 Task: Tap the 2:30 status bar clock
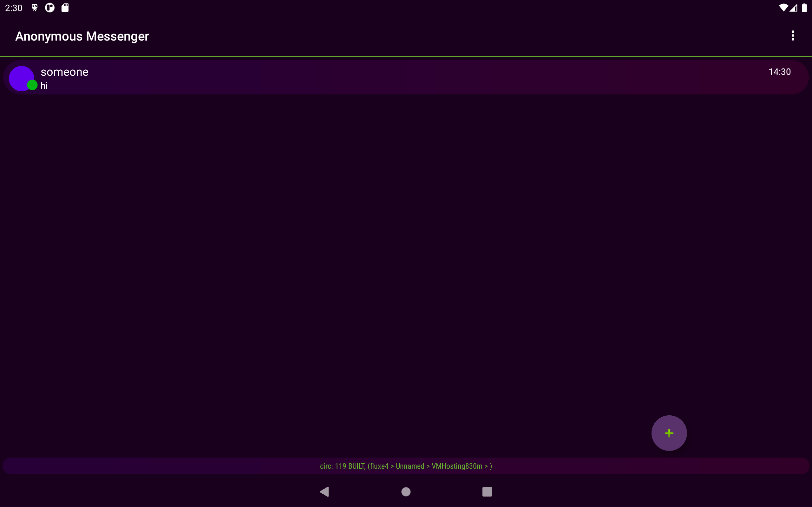14,8
